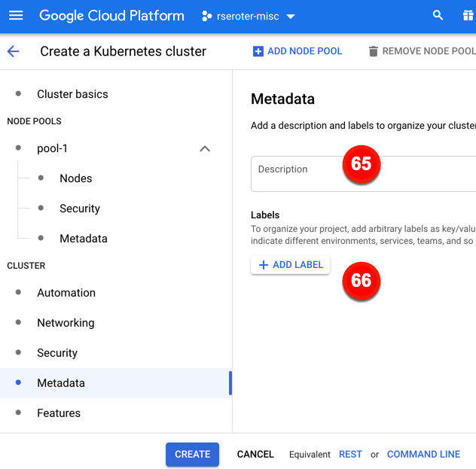Viewport: 476px width, 469px height.
Task: Go to the Automation cluster section
Action: coord(66,293)
